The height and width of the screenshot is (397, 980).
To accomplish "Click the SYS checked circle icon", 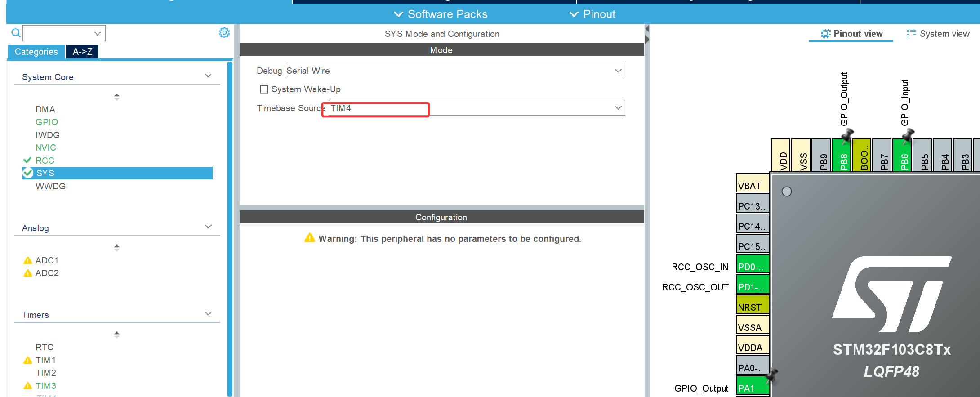I will coord(28,173).
